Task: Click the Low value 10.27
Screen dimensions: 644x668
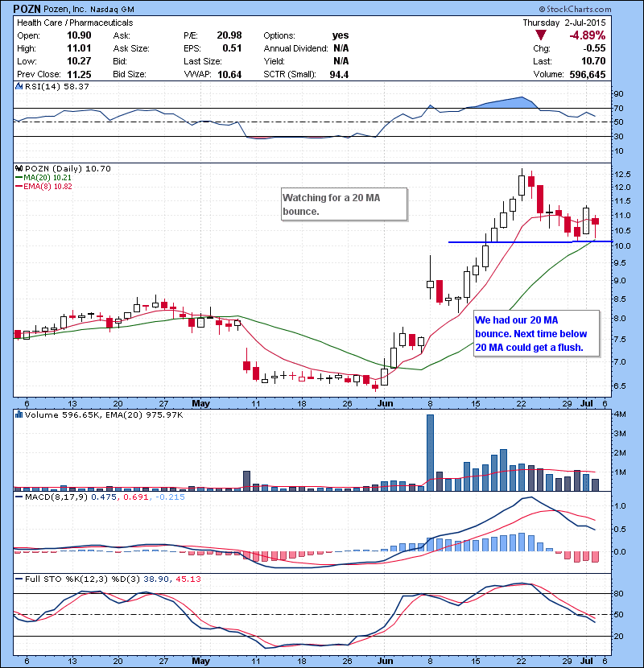Action: point(79,61)
